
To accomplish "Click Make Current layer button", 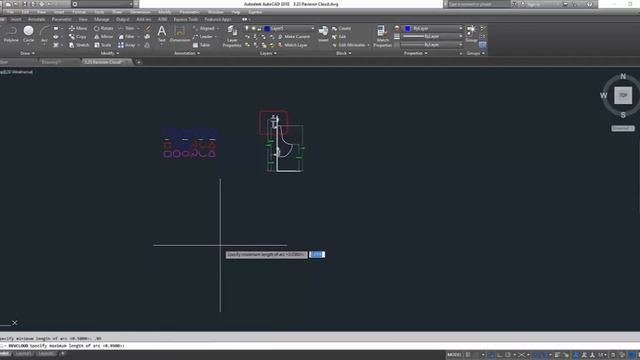I will click(294, 37).
